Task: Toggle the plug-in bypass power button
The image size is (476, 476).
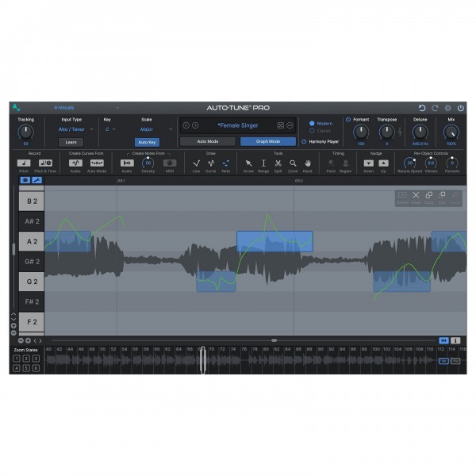Action: click(x=460, y=108)
